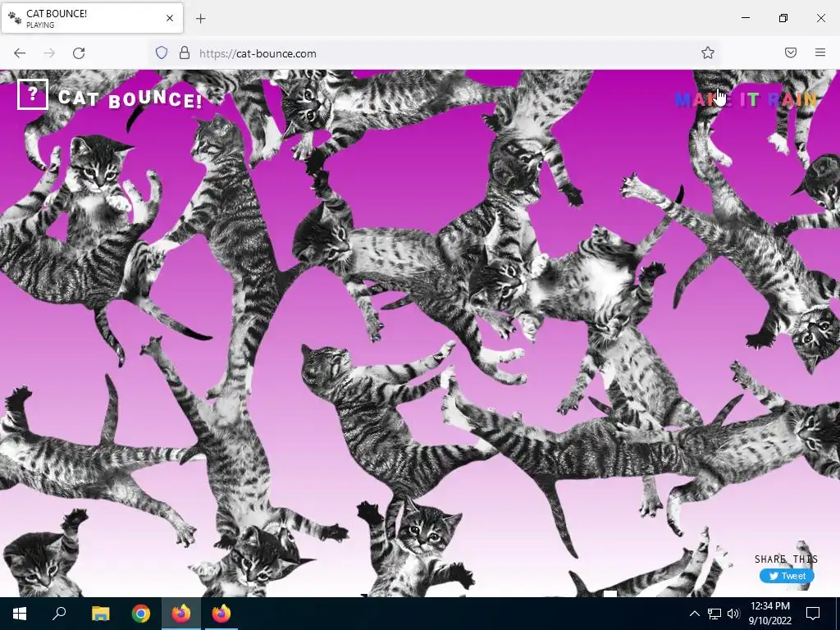840x630 pixels.
Task: Click the Tweet share button
Action: (787, 576)
